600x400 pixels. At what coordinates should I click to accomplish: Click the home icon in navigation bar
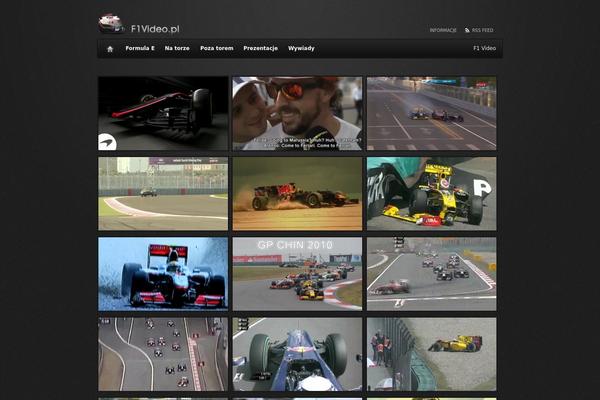pyautogui.click(x=110, y=49)
